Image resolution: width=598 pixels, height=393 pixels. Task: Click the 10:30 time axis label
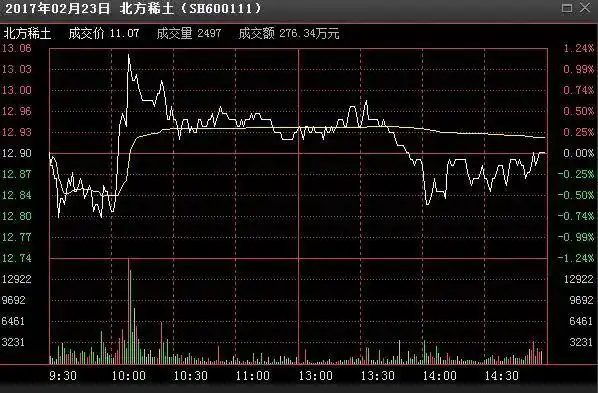tap(191, 376)
